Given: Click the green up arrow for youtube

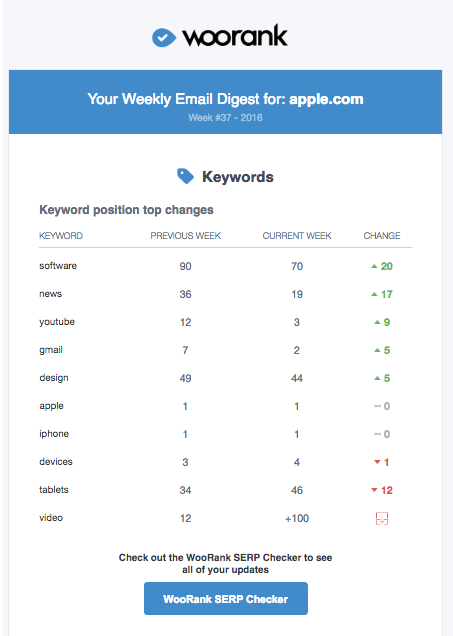Looking at the screenshot, I should (377, 322).
